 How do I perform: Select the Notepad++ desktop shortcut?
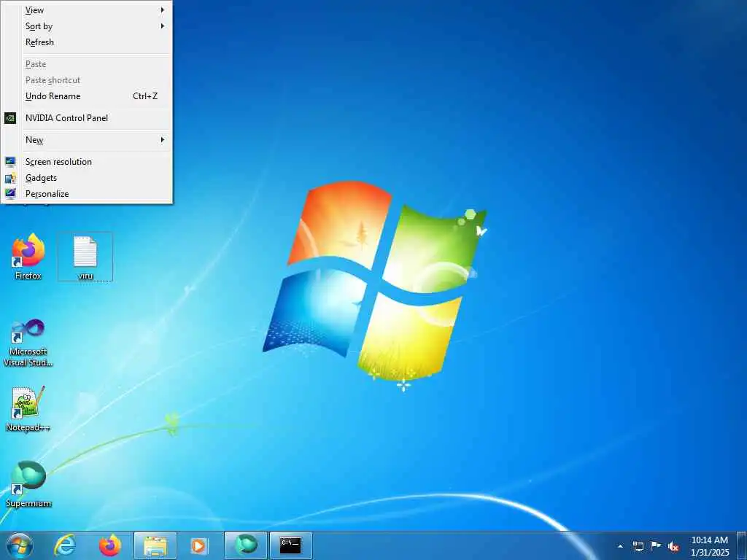click(x=28, y=409)
